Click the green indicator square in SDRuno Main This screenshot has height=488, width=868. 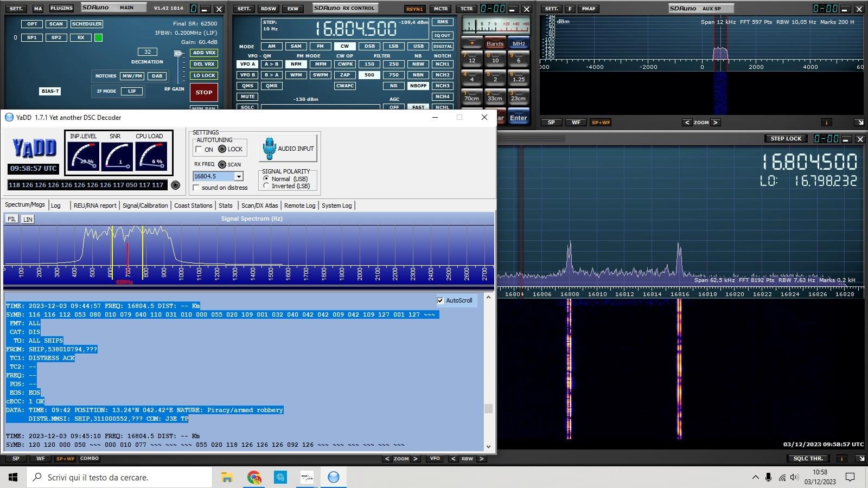(x=98, y=38)
